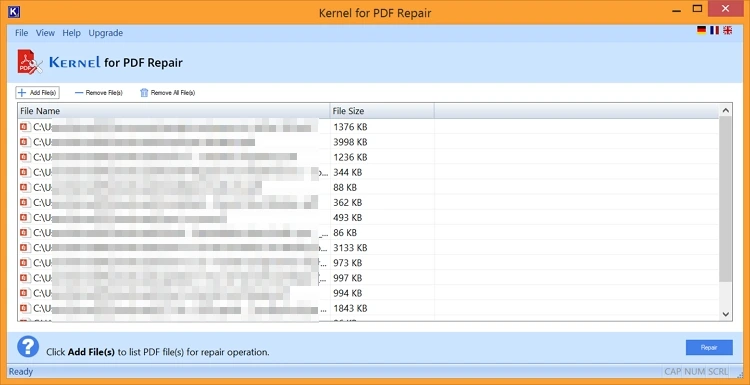Click the blue question mark help icon
The image size is (750, 385).
[28, 346]
